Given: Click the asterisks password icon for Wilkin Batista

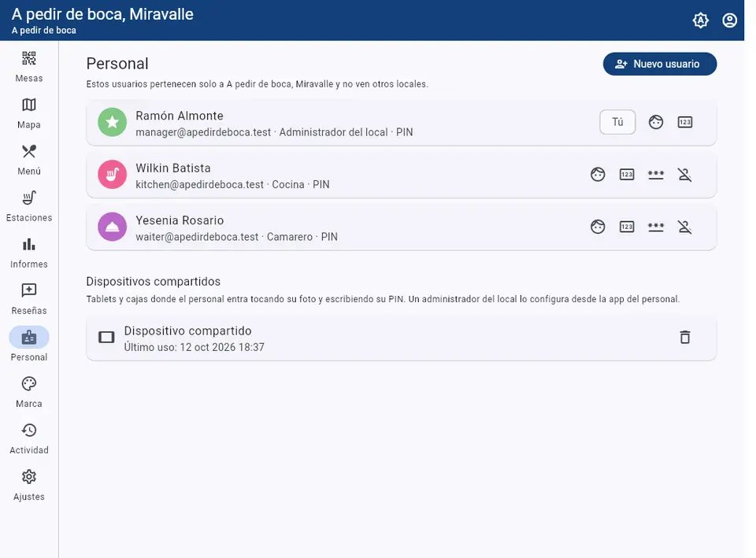Looking at the screenshot, I should (656, 175).
